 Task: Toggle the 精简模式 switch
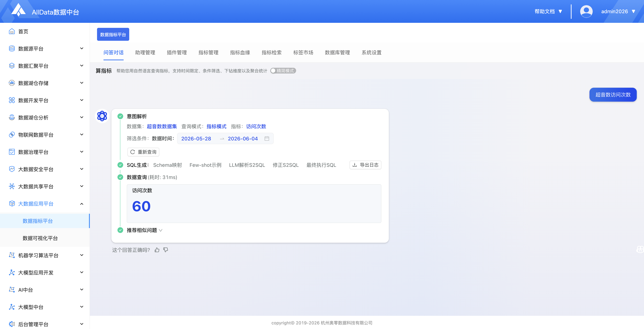(283, 71)
